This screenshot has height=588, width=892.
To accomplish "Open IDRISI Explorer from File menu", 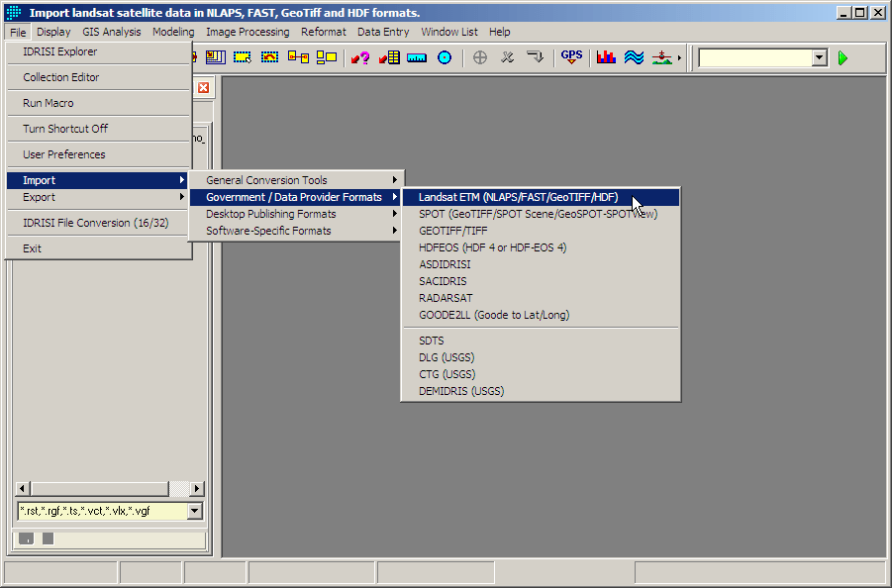I will [98, 51].
